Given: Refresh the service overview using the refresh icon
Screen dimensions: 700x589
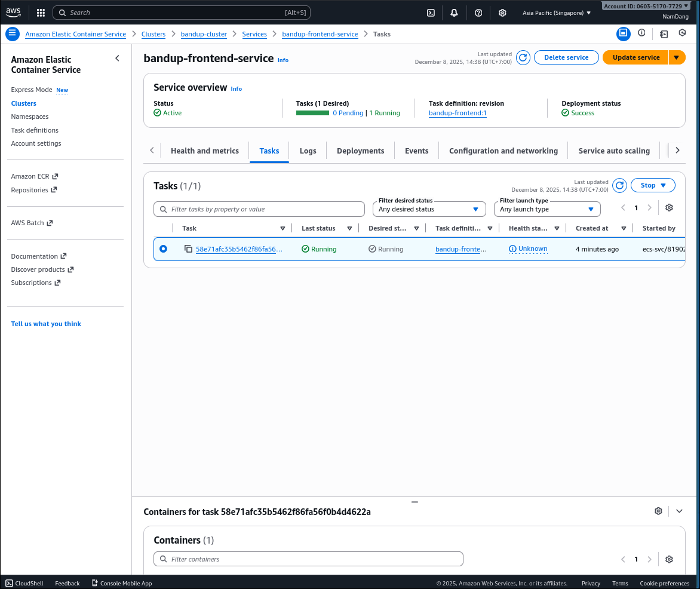Looking at the screenshot, I should pyautogui.click(x=523, y=57).
